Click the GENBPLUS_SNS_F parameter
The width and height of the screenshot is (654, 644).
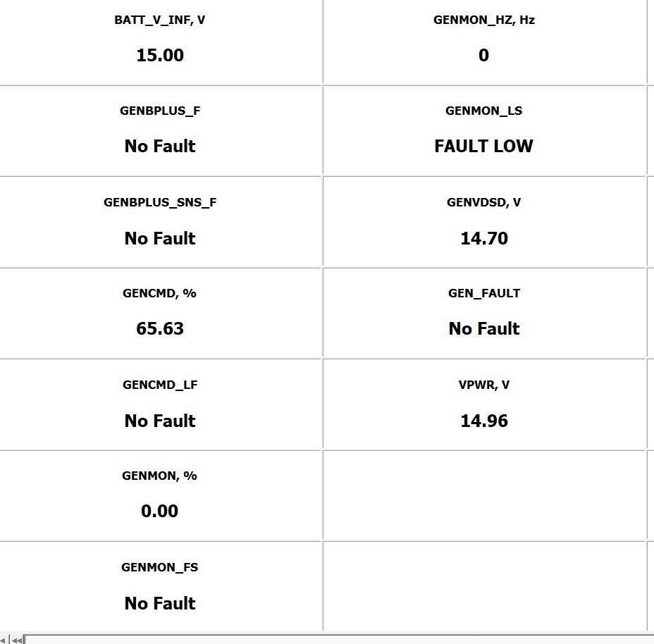159,202
